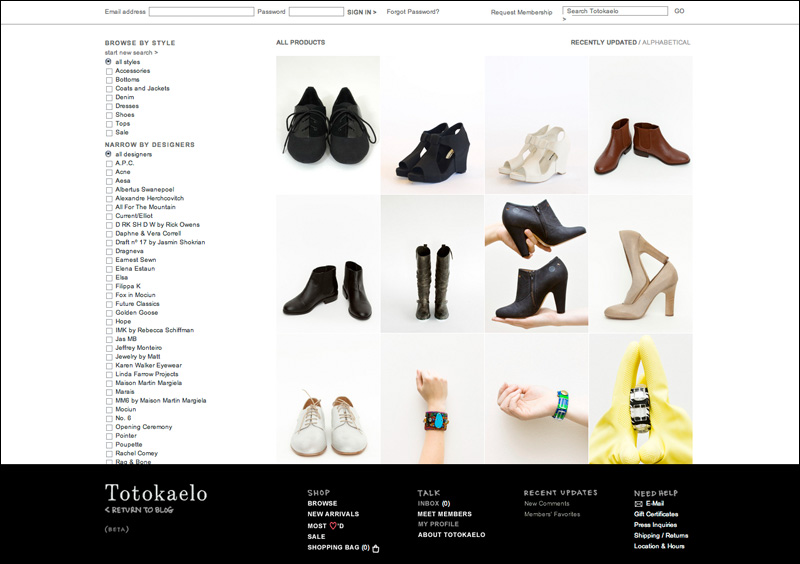Screen dimensions: 800x564
Task: Click the Email address input field
Action: (x=201, y=12)
